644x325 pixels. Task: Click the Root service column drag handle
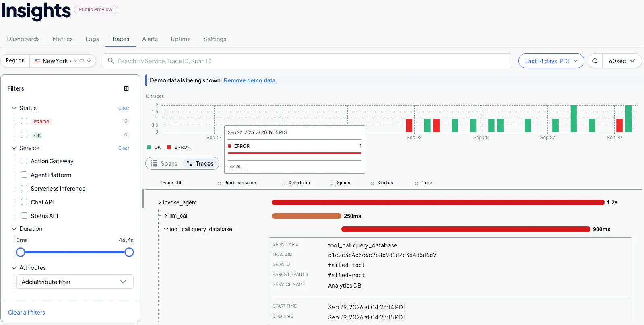click(x=284, y=183)
